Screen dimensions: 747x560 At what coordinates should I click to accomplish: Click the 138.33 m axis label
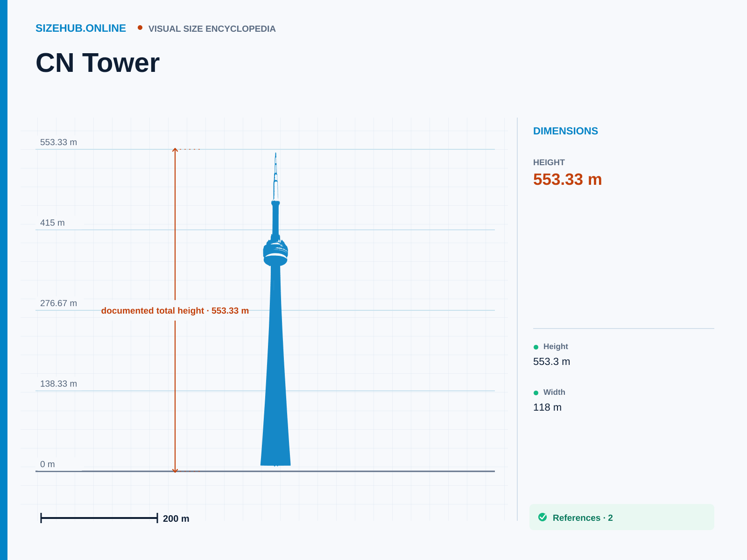tap(58, 384)
